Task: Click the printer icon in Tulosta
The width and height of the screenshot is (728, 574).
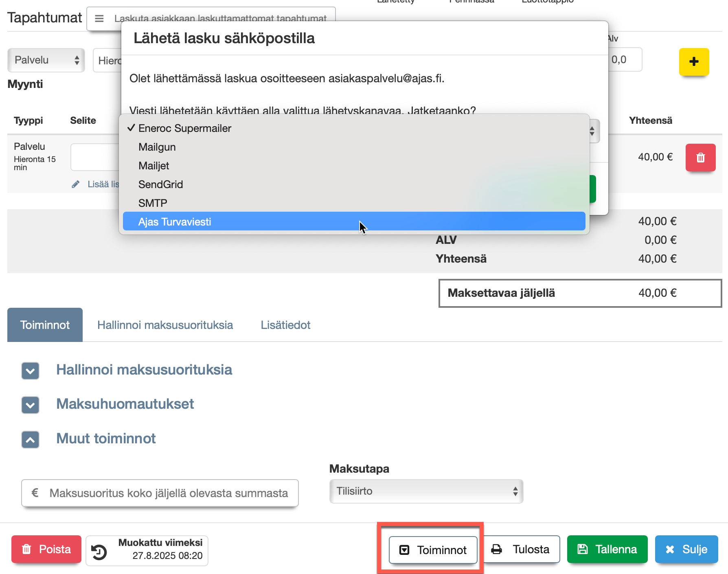Action: click(x=497, y=550)
